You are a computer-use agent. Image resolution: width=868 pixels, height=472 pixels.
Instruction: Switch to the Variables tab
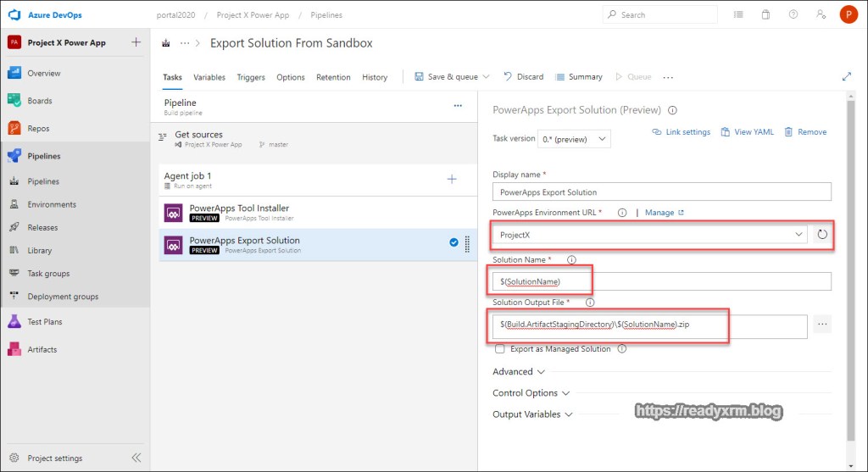(x=209, y=77)
